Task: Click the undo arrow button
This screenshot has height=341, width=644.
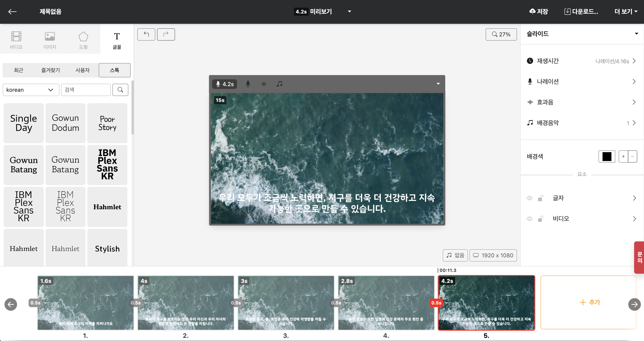Action: (x=146, y=34)
